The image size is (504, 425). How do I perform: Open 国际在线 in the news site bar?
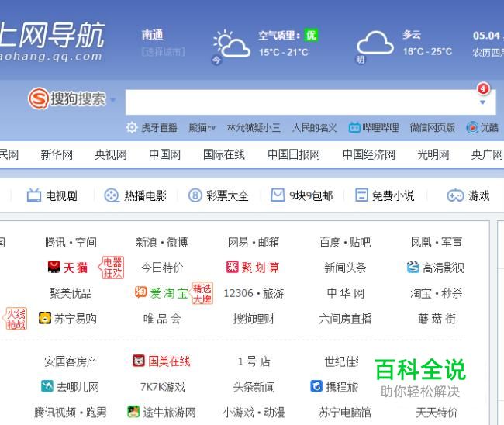click(x=224, y=154)
